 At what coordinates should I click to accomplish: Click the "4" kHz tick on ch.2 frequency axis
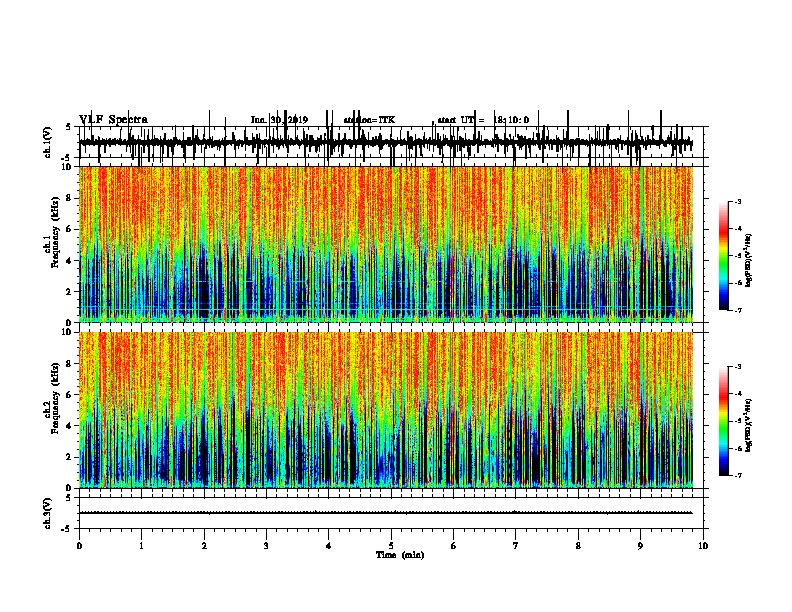tap(70, 426)
